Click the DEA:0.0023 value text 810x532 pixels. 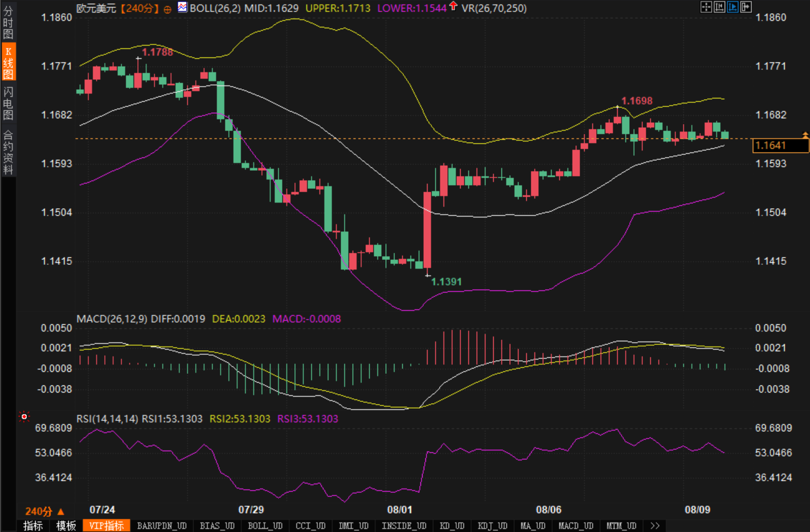[239, 319]
